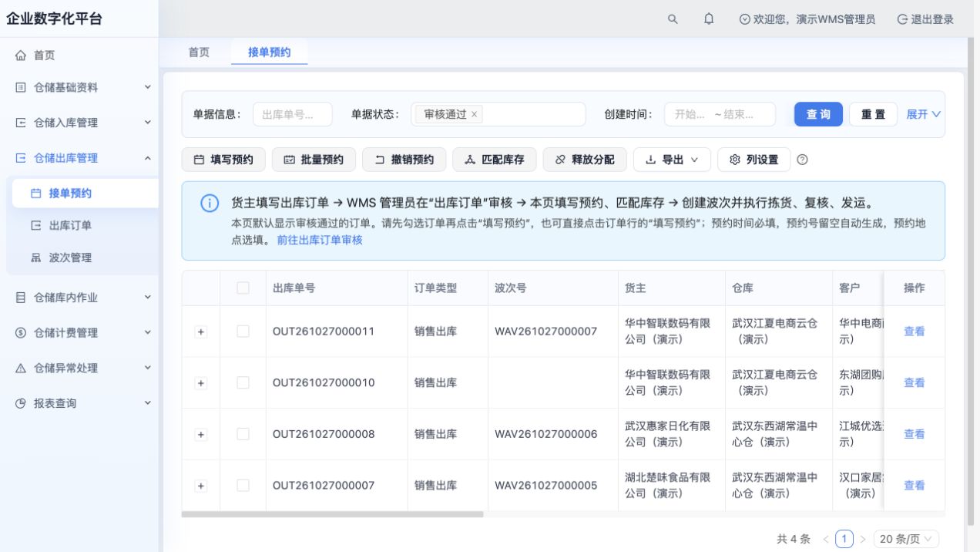
Task: Click the 匹配库存 toolbar button
Action: pyautogui.click(x=495, y=160)
